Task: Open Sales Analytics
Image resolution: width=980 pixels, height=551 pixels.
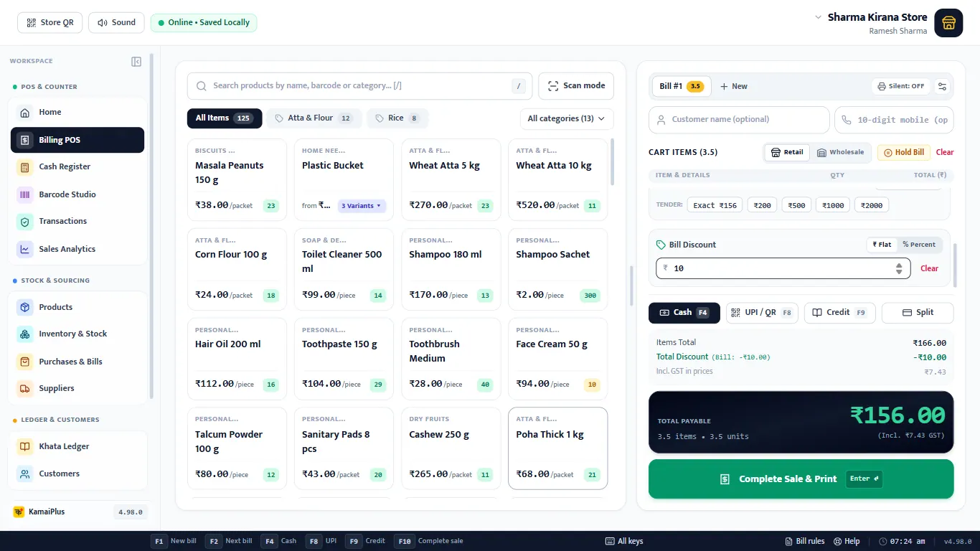Action: pos(77,249)
